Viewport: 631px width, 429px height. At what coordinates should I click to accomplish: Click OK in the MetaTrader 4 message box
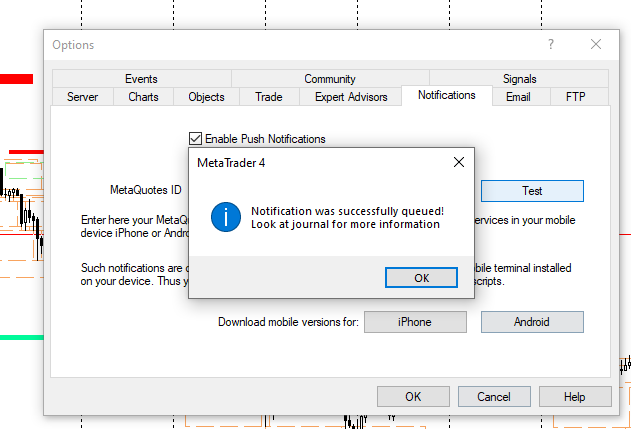coord(421,278)
